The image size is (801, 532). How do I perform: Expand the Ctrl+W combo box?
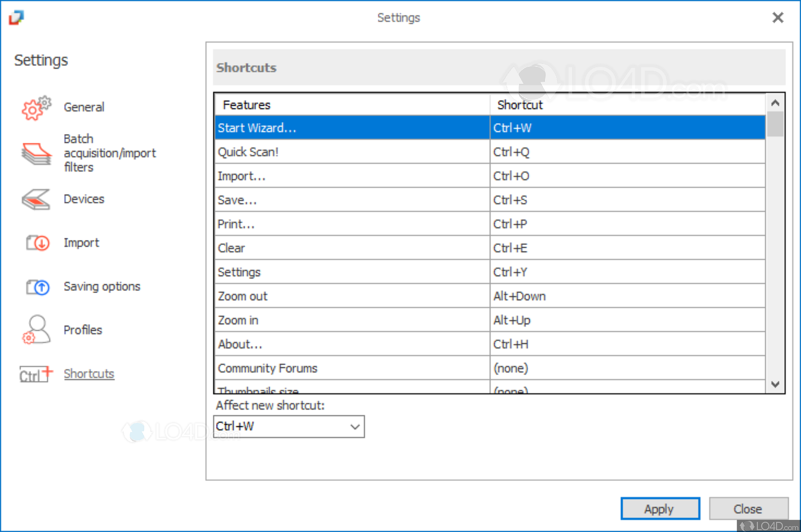[354, 426]
